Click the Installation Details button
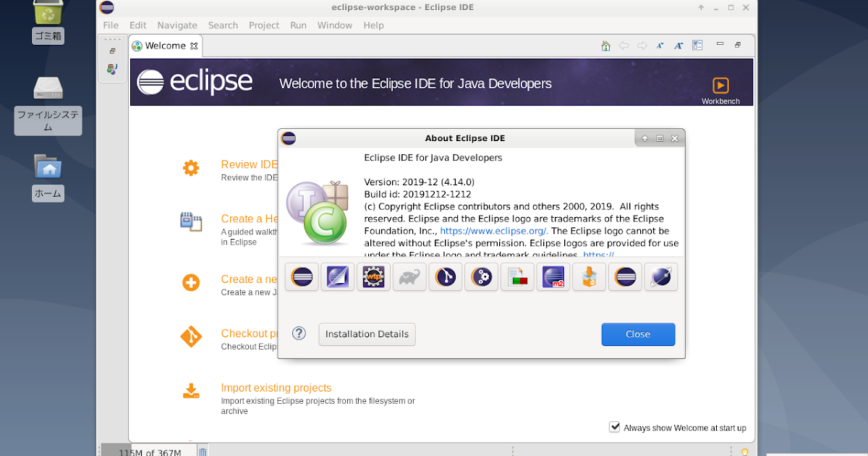This screenshot has height=456, width=868. tap(367, 334)
